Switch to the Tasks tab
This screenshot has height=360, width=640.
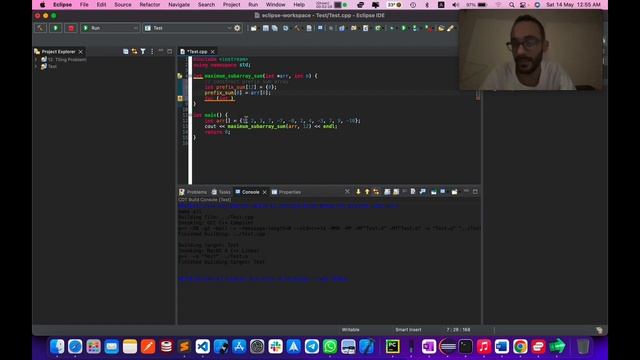[x=221, y=192]
